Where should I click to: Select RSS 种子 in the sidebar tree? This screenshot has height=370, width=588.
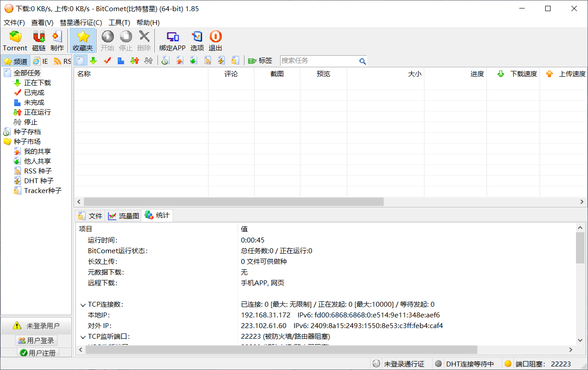[38, 171]
